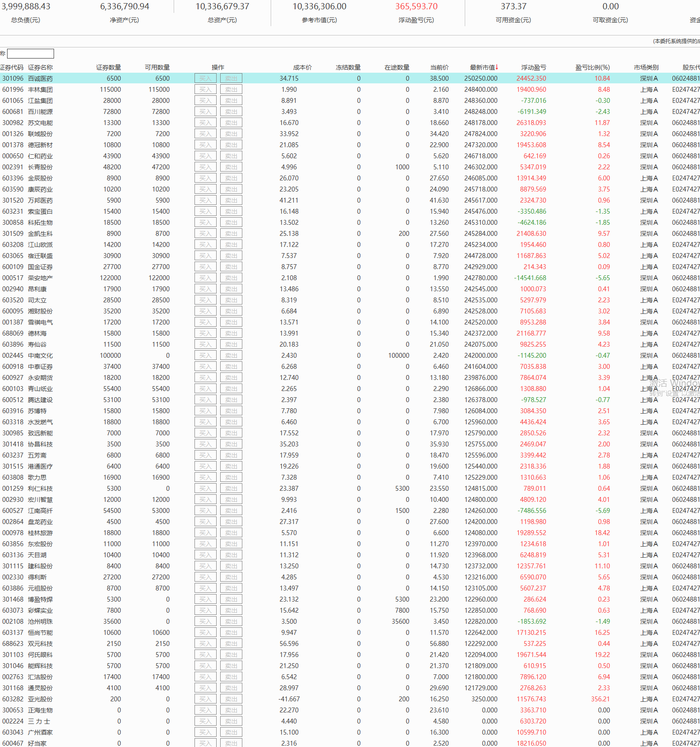Click 买入 in the 荣安地产 row
Image resolution: width=700 pixels, height=747 pixels.
coord(206,278)
